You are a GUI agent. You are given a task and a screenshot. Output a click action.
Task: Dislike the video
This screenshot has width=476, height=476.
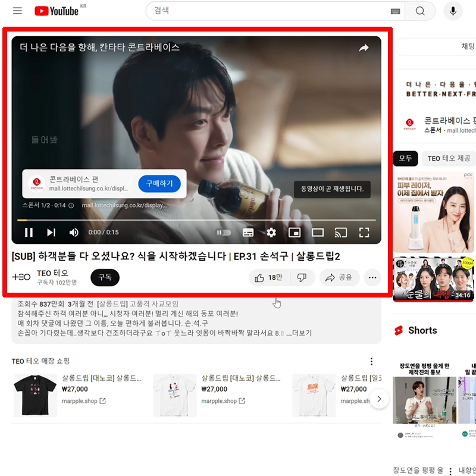pyautogui.click(x=302, y=277)
